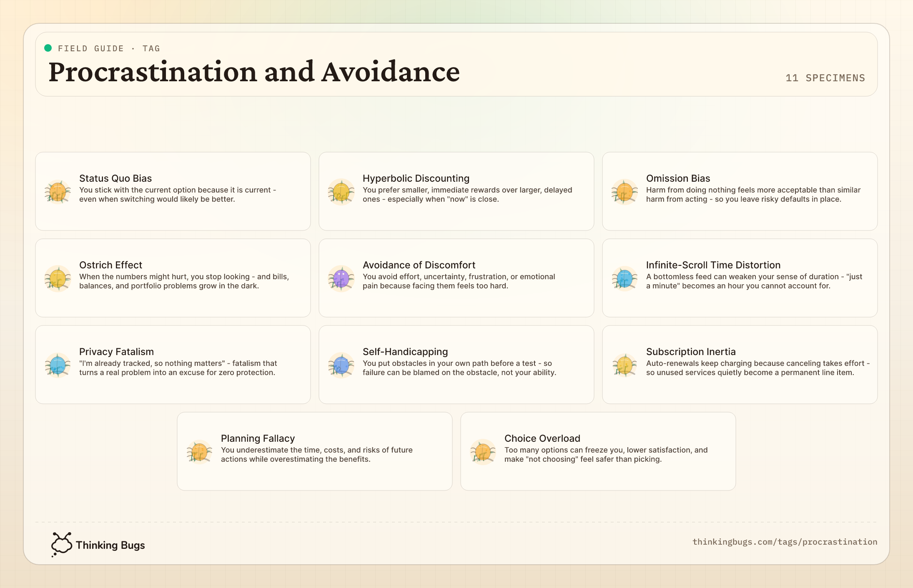The width and height of the screenshot is (913, 588).
Task: Click the Avoidance of Discomfort description text
Action: tap(459, 281)
